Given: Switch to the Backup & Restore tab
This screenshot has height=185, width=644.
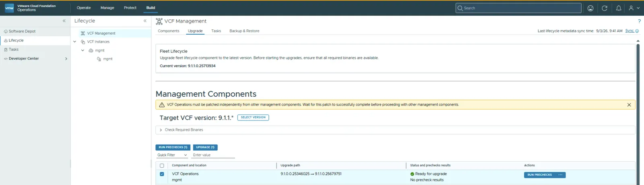Looking at the screenshot, I should coord(244,31).
